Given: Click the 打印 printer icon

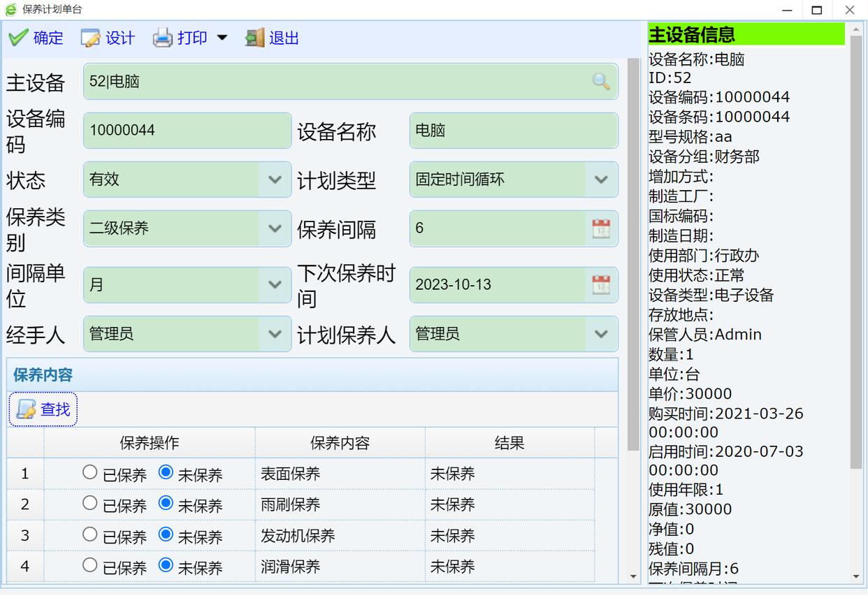Looking at the screenshot, I should coord(163,38).
